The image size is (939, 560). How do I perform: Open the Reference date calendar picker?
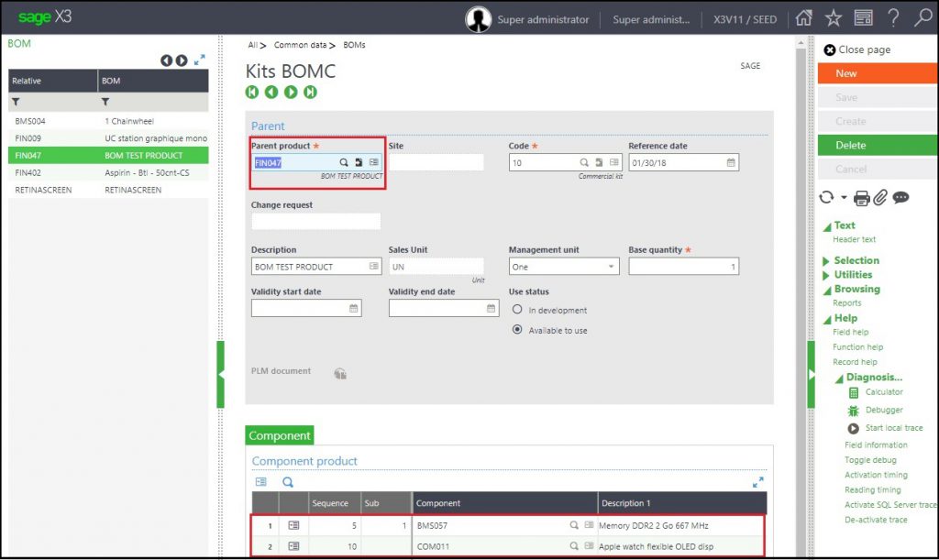click(x=731, y=162)
